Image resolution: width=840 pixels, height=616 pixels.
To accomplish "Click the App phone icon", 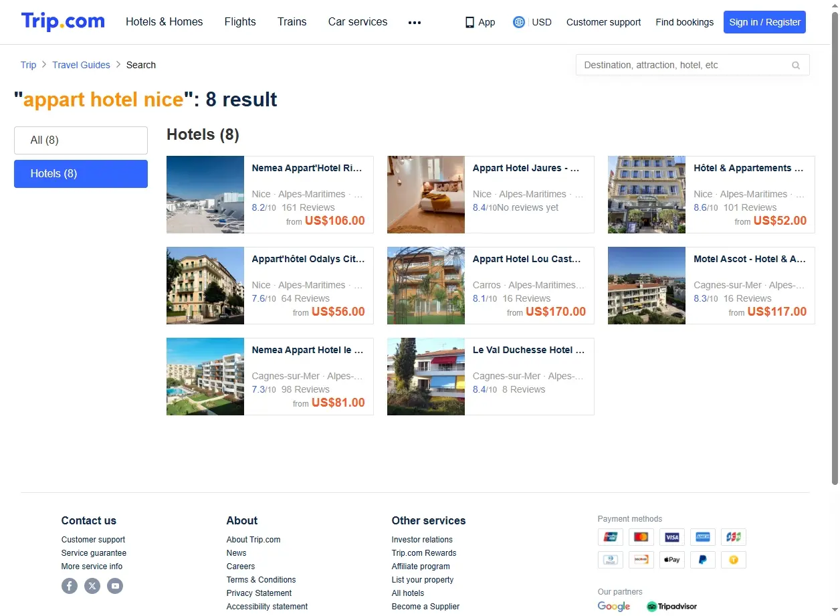I will [x=469, y=22].
